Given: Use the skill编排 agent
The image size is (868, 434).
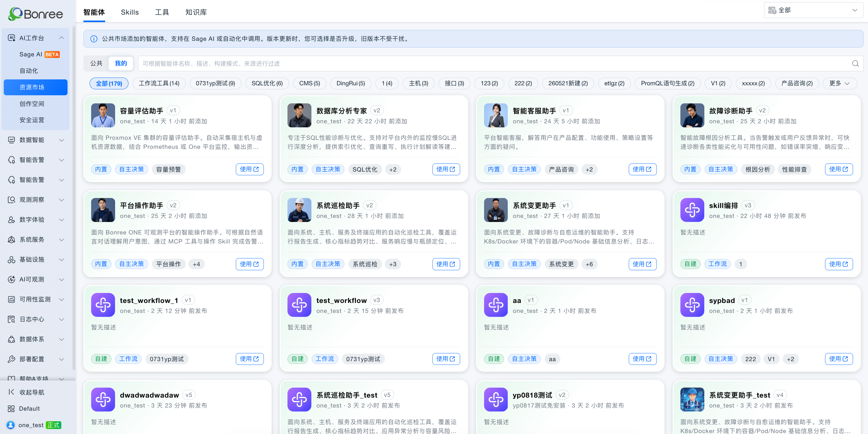Looking at the screenshot, I should click(839, 264).
